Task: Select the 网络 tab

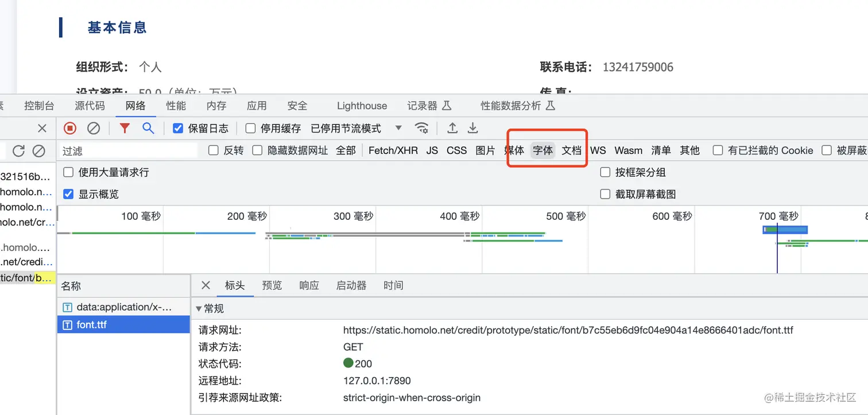Action: pos(135,106)
